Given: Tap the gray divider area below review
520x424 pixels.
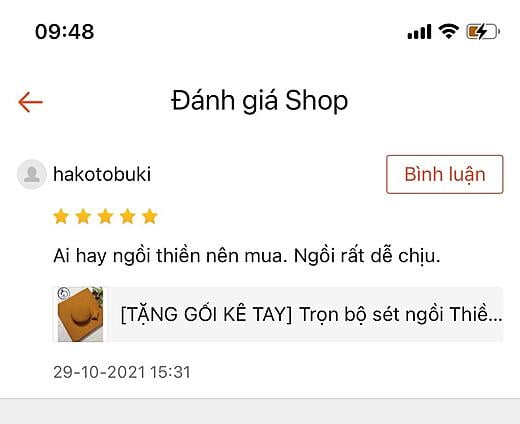Looking at the screenshot, I should [x=260, y=411].
